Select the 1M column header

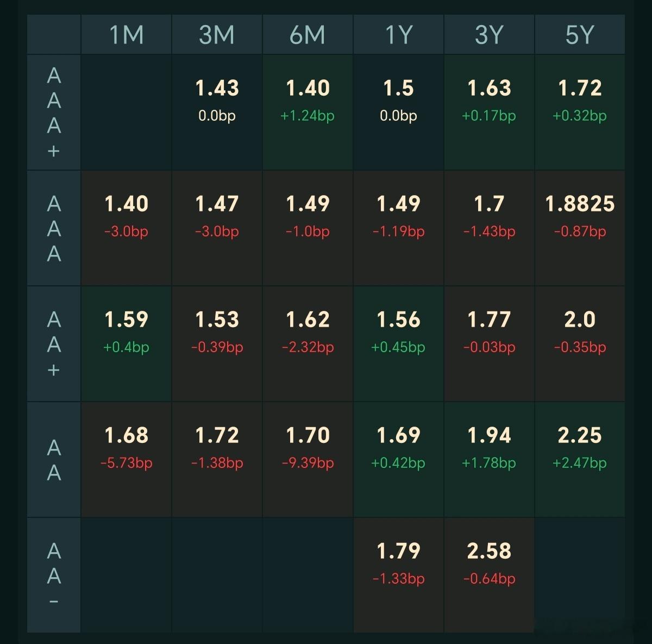(127, 35)
